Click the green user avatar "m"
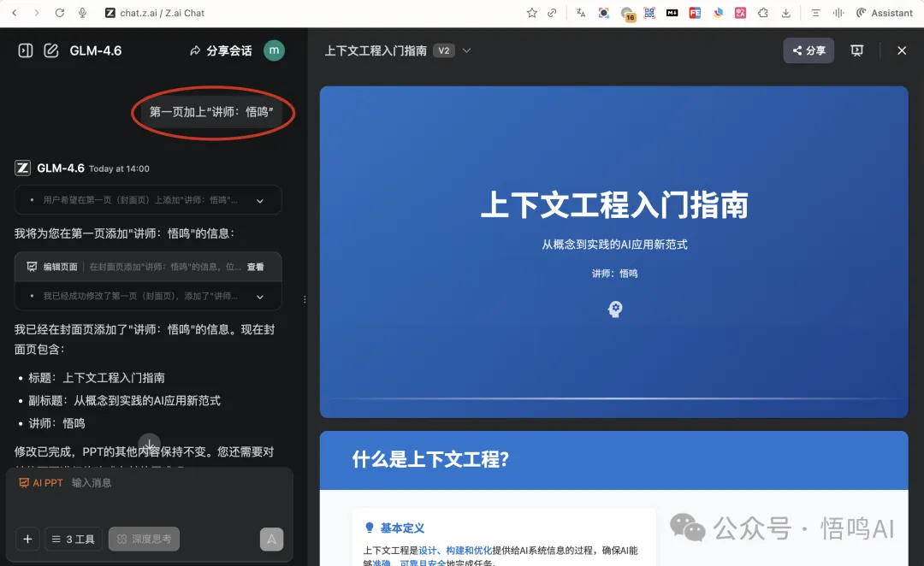Screen dimensions: 924x566 pos(274,50)
